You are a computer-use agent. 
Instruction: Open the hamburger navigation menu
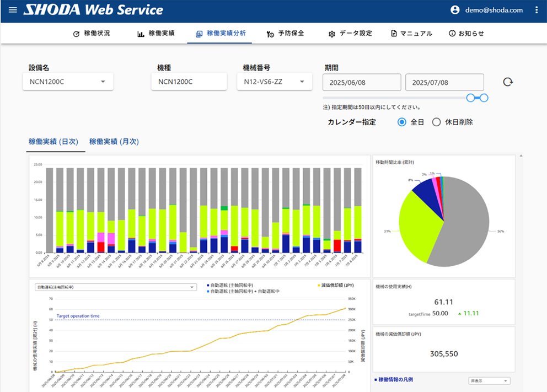coord(13,10)
